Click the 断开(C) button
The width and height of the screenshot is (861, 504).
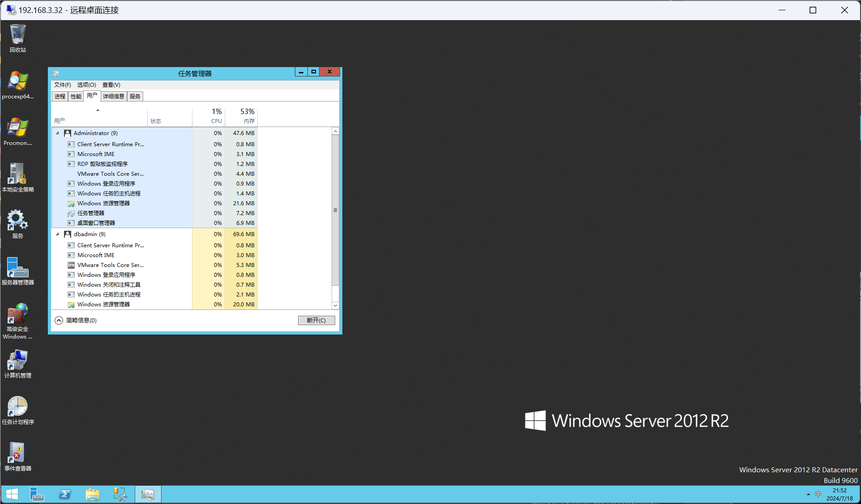(x=316, y=320)
